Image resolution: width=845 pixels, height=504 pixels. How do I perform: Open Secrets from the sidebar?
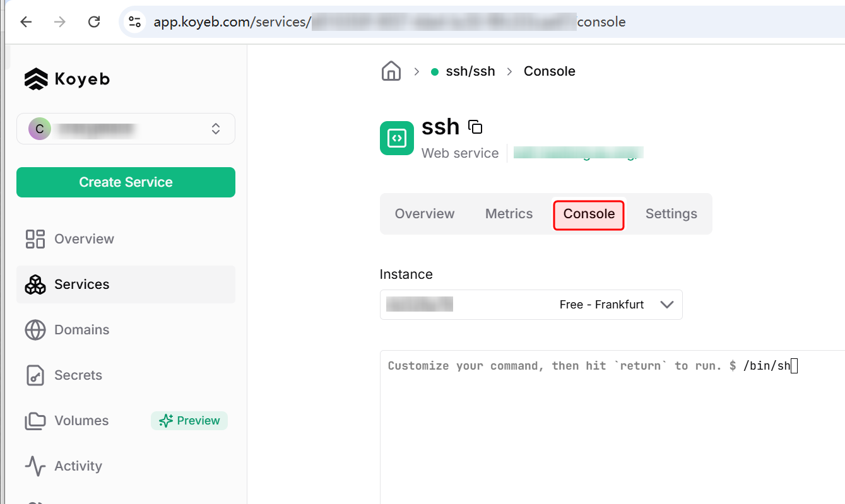[x=78, y=375]
